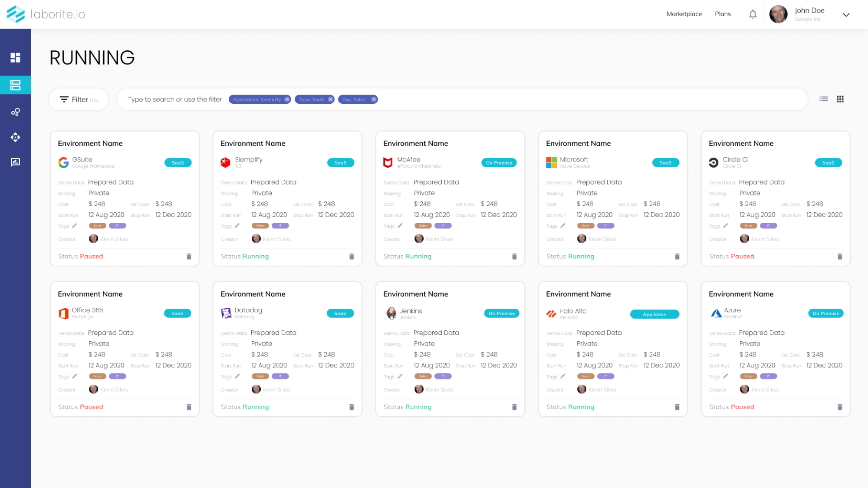Switch to list view layout
The image size is (868, 488).
[x=823, y=99]
